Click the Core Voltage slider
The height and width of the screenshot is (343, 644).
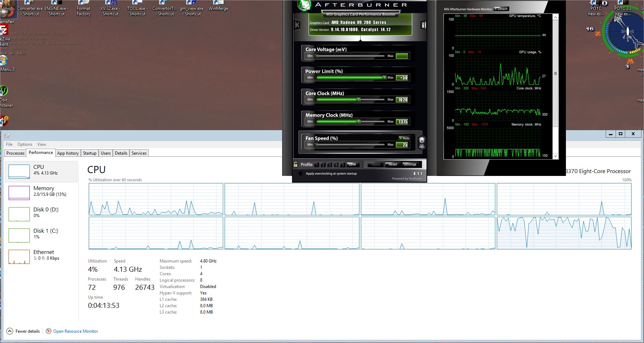tap(351, 56)
